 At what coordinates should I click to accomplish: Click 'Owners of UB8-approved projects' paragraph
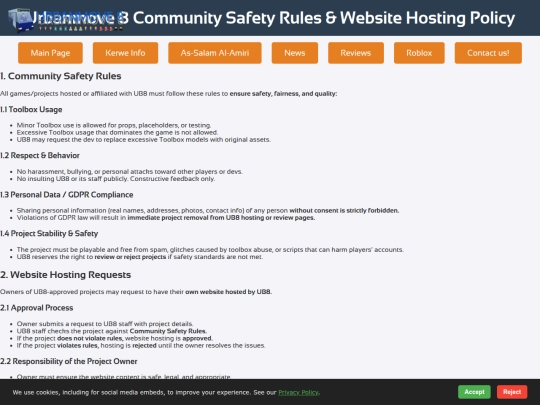tap(136, 292)
